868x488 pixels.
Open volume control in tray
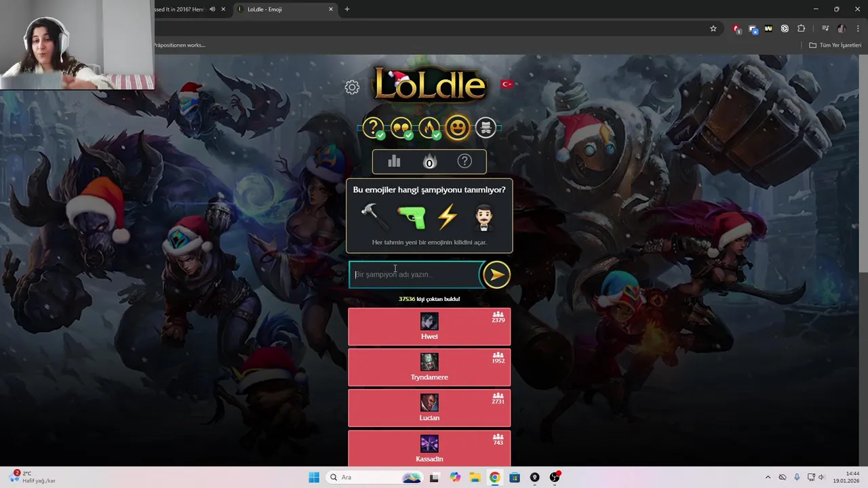pyautogui.click(x=821, y=477)
